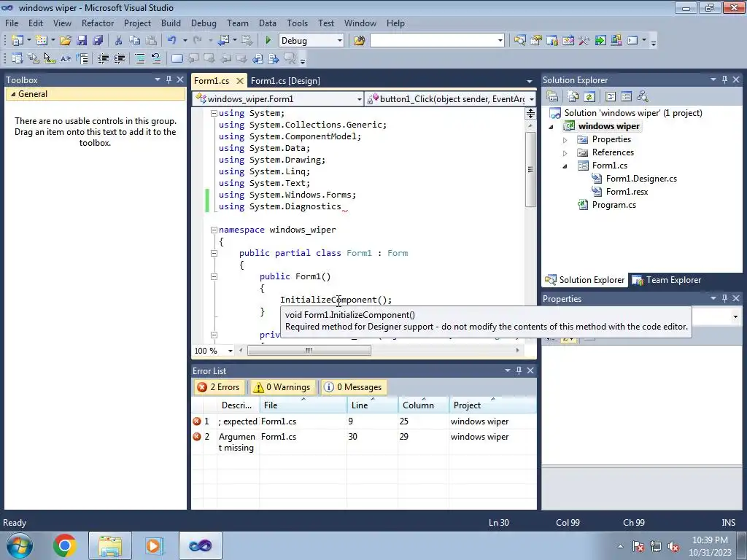
Task: Switch to the Team Explorer tab
Action: (x=667, y=280)
